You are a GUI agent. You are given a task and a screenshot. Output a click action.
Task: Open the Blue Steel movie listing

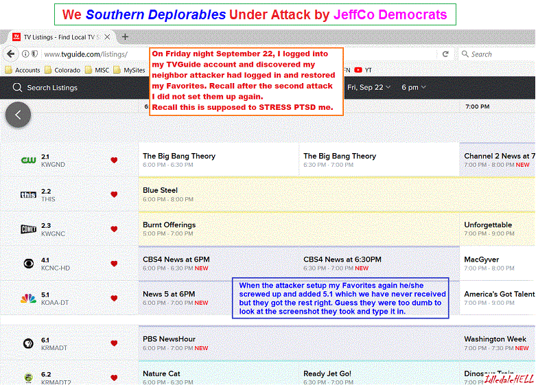coord(337,194)
